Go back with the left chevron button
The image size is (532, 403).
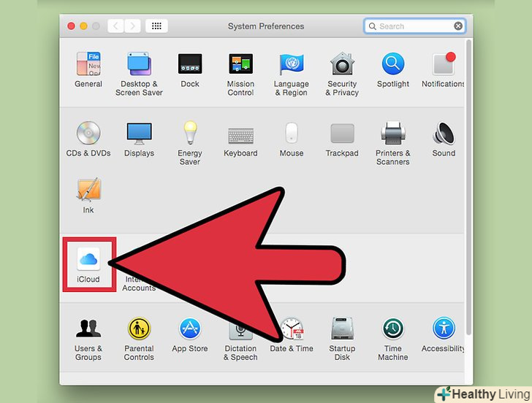(x=115, y=26)
